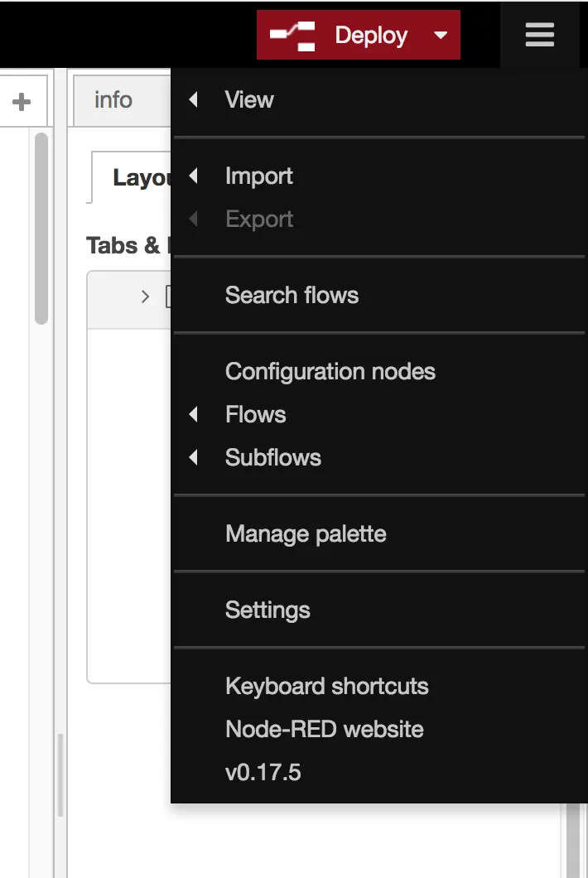Open the Flows submenu arrow
The height and width of the screenshot is (878, 588).
tap(193, 414)
